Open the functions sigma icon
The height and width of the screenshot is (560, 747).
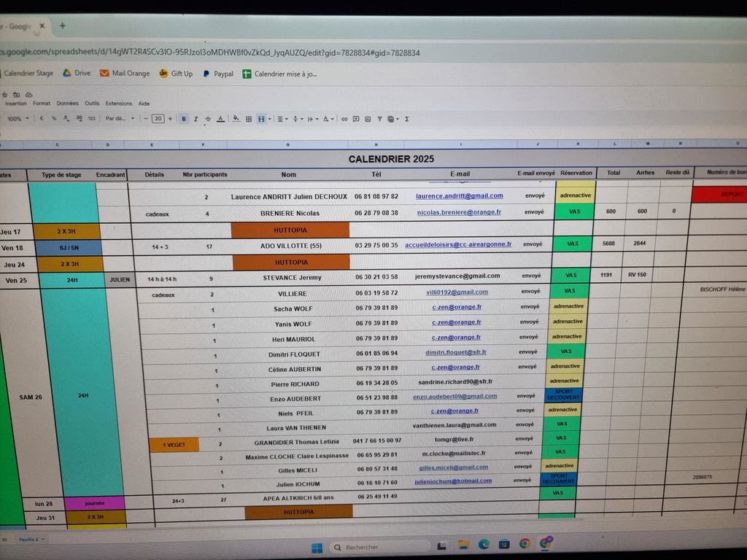point(407,119)
